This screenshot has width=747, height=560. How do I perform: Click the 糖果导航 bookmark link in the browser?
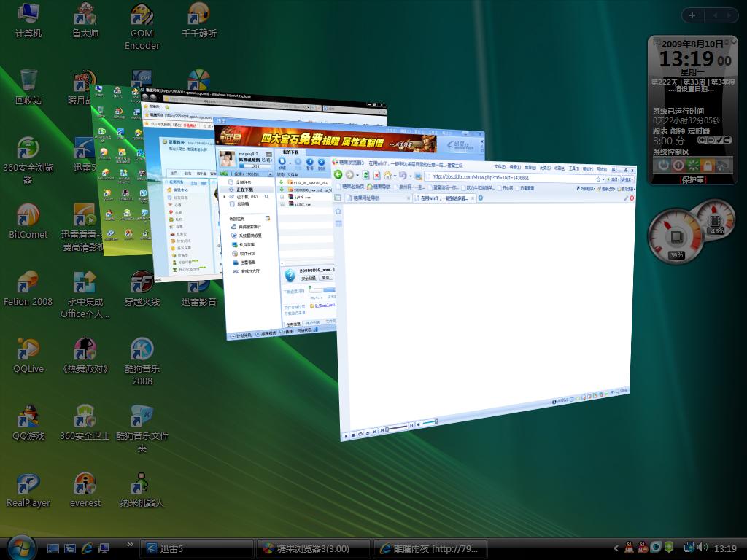(379, 187)
